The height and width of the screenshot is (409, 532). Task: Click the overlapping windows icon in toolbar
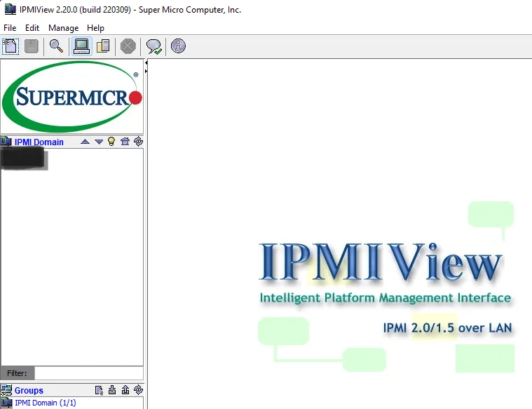click(103, 46)
